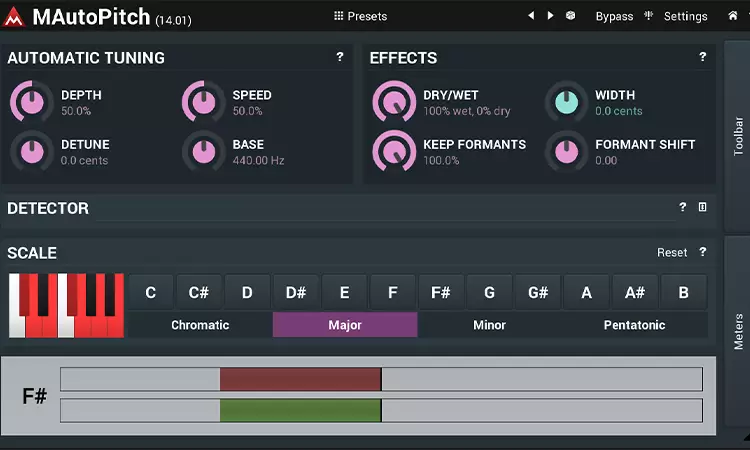Toggle note E in scale
The height and width of the screenshot is (450, 750).
coord(344,292)
